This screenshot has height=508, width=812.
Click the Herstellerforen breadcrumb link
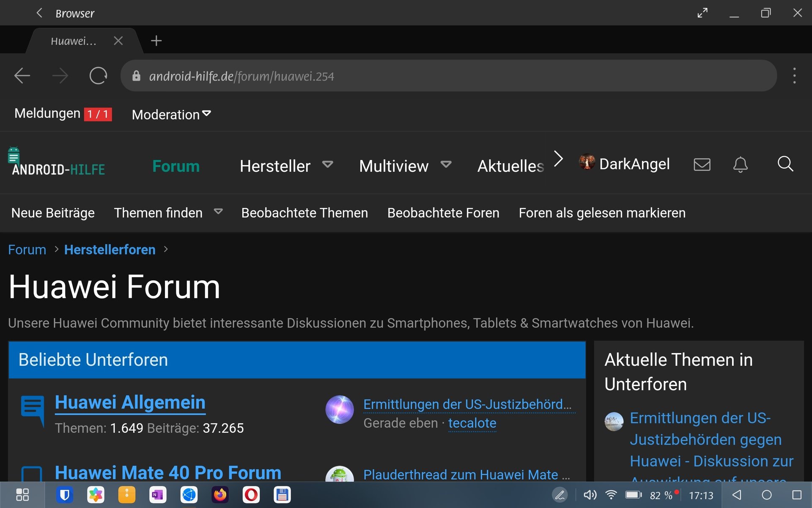tap(110, 250)
